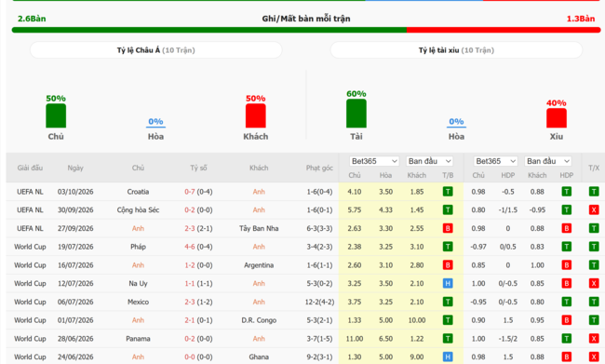Click the 10.00 away odds value

click(417, 320)
